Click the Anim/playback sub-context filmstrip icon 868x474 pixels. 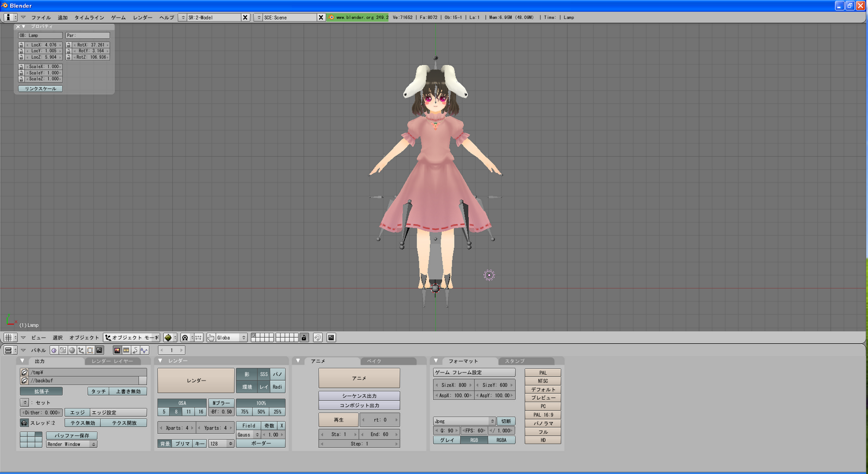[126, 350]
